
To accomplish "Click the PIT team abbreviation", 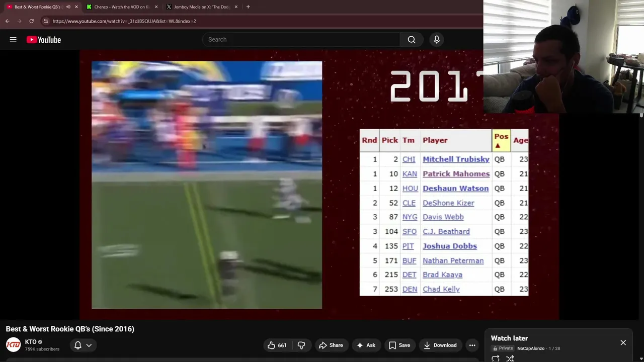I will 408,246.
